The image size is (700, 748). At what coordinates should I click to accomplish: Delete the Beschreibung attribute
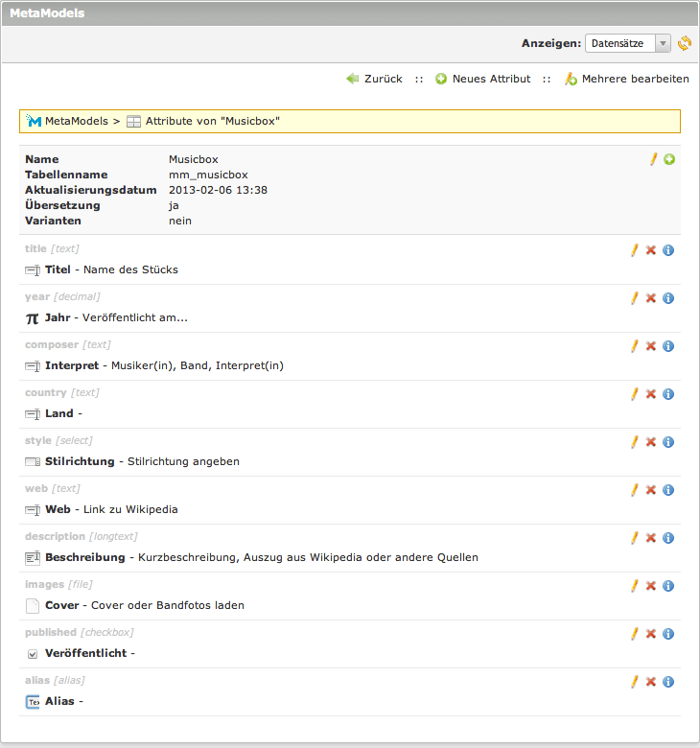point(651,538)
